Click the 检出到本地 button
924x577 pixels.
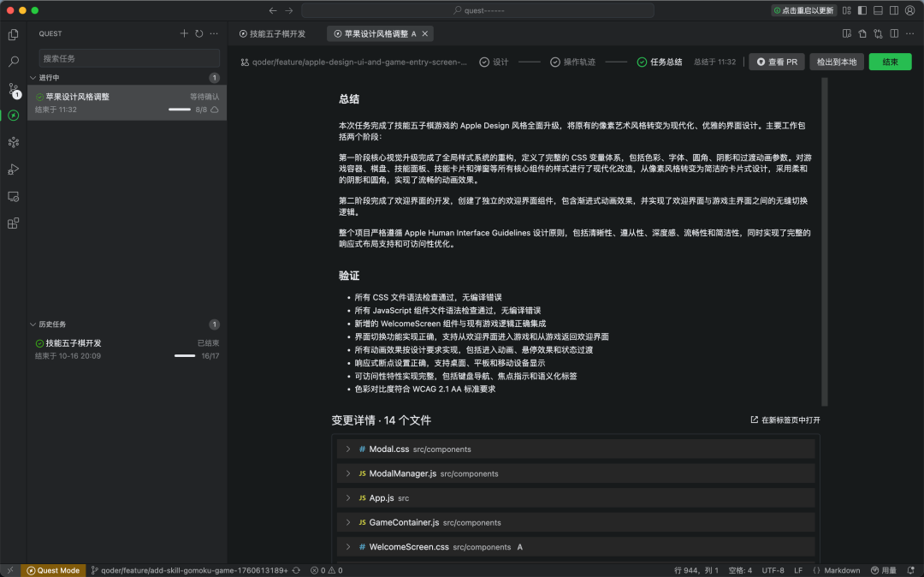click(x=836, y=62)
